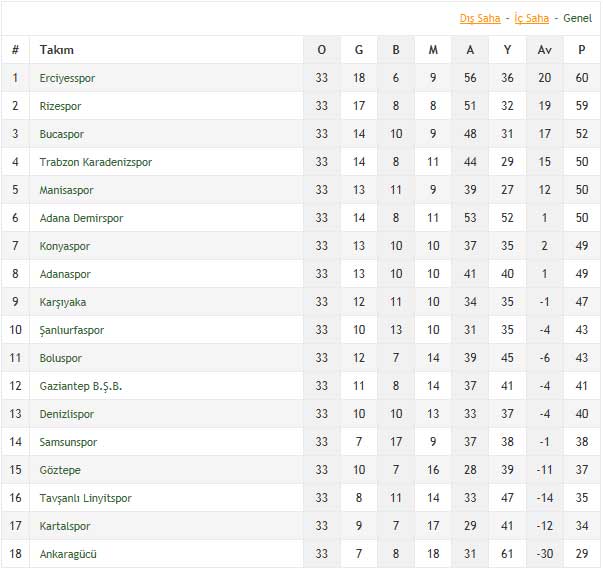Click the Konyaspor team name
The image size is (603, 568).
[x=65, y=246]
